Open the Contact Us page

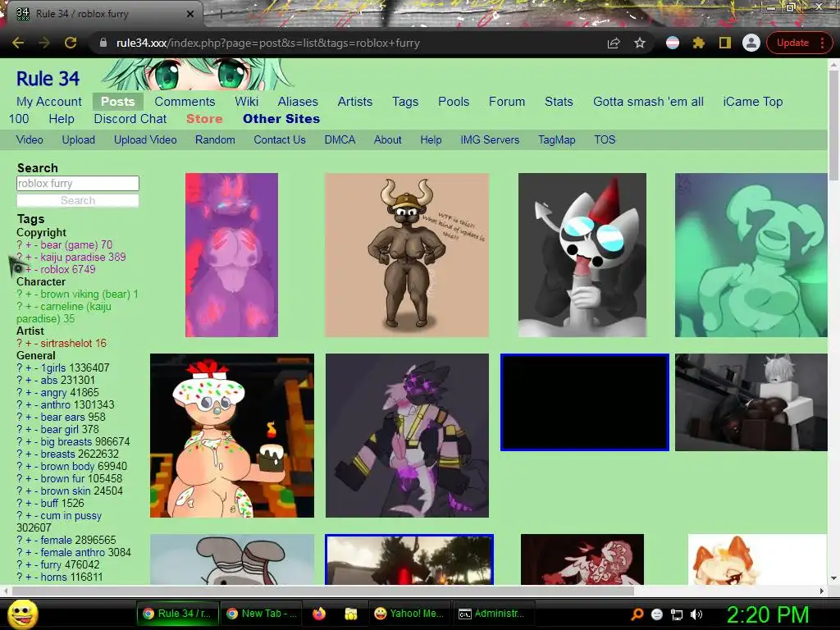(x=280, y=139)
